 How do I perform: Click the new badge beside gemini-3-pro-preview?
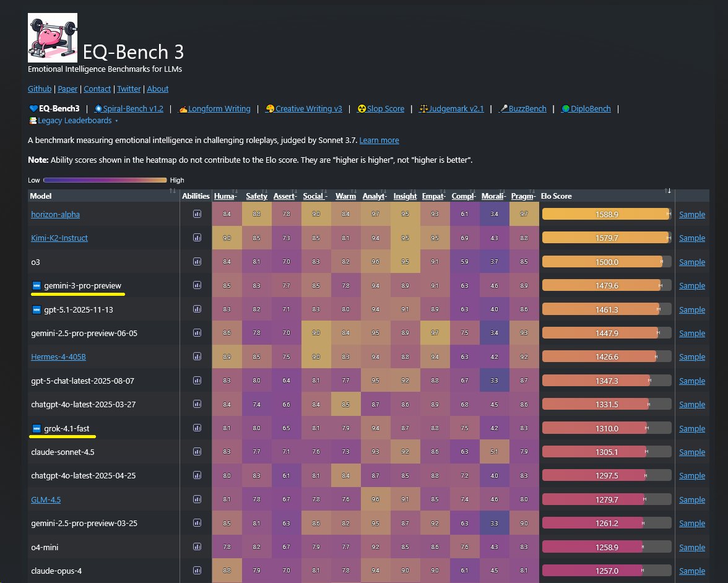click(x=37, y=285)
